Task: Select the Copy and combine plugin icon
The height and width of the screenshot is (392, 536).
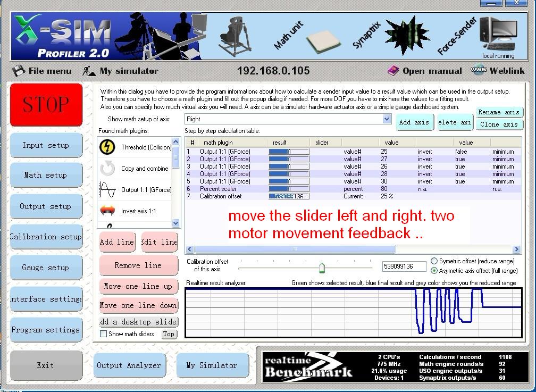Action: point(107,168)
